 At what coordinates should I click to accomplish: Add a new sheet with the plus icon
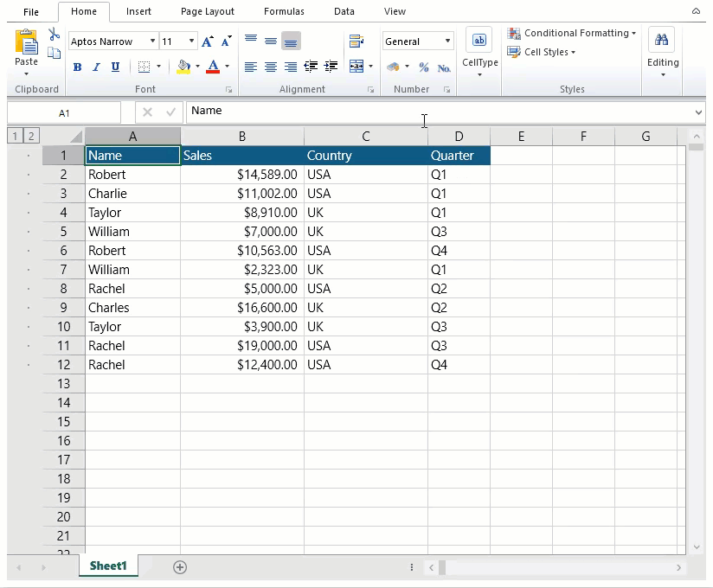coord(180,567)
